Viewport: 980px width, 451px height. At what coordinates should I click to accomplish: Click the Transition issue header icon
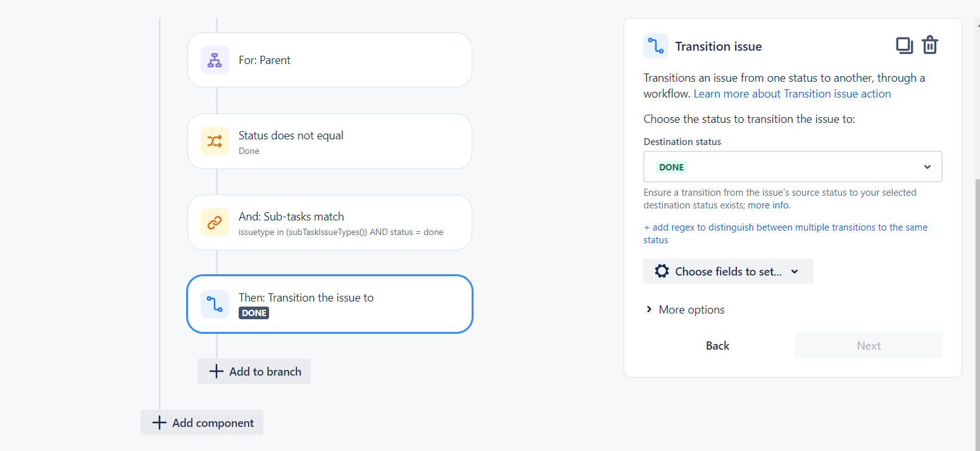point(655,45)
